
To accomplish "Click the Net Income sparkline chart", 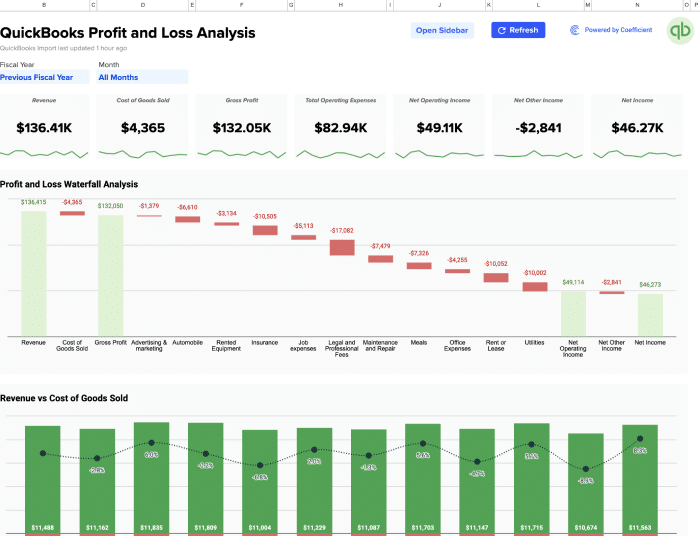I will tap(637, 154).
